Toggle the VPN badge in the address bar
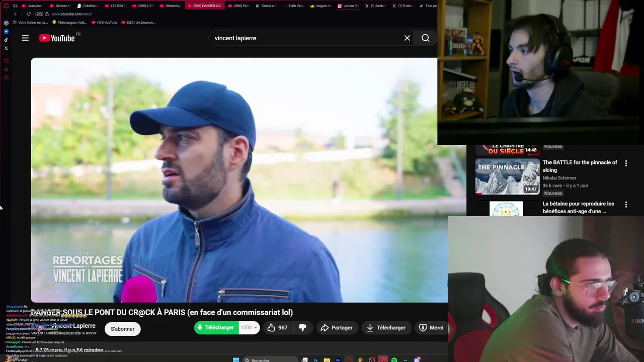 (39, 14)
